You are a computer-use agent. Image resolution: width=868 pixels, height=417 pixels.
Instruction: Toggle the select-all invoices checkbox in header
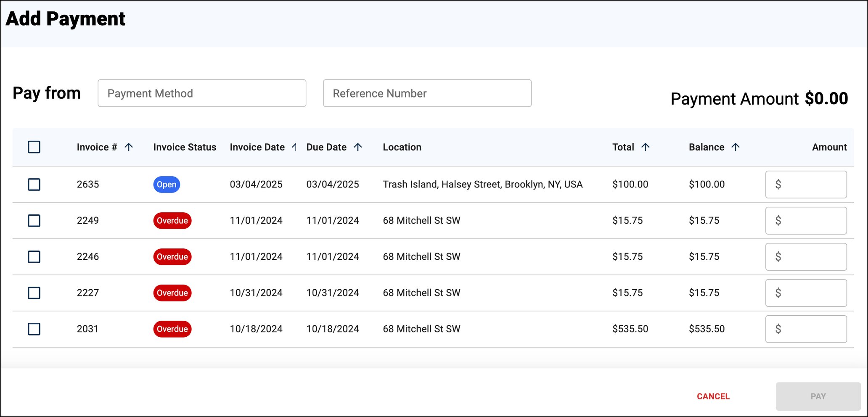[34, 147]
